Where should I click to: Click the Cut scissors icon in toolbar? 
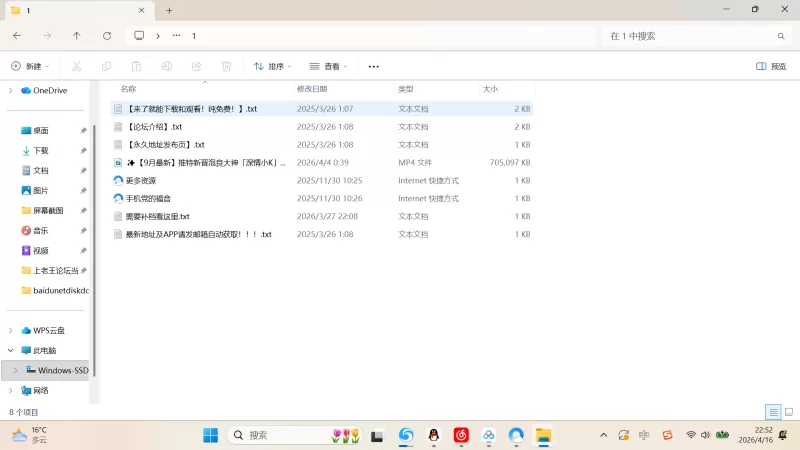tap(75, 66)
